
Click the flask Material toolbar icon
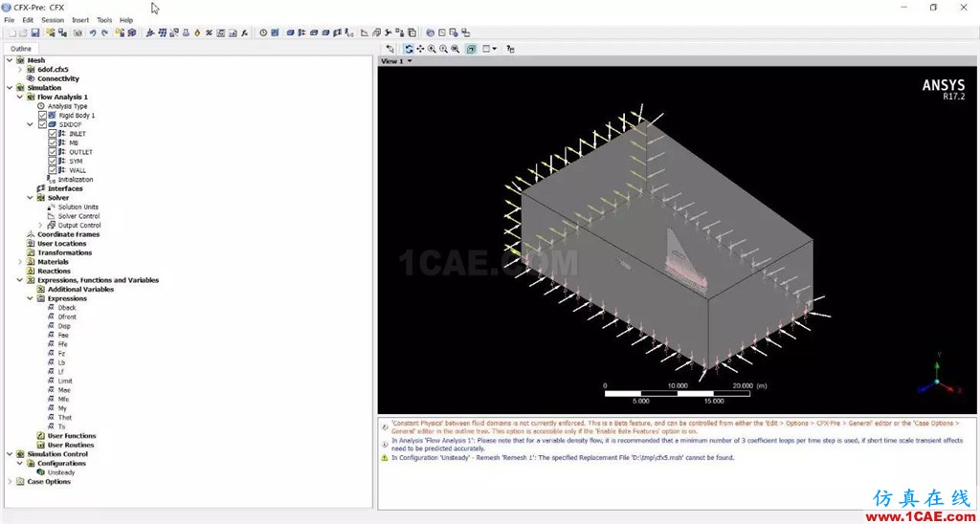186,33
